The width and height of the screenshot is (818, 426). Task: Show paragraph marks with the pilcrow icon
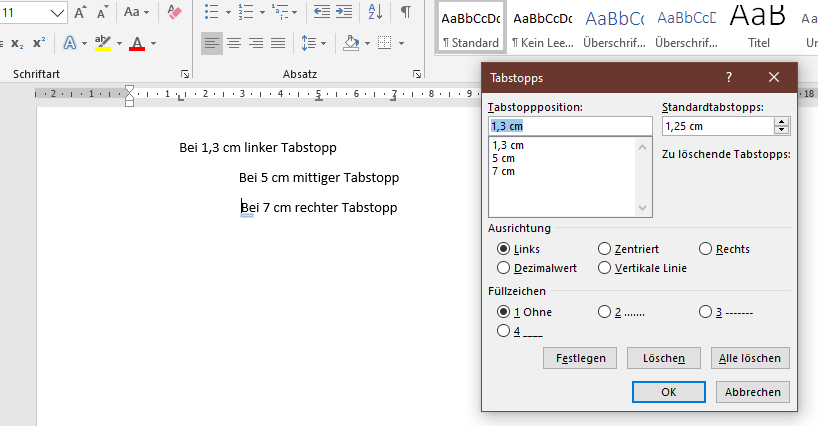[x=405, y=11]
